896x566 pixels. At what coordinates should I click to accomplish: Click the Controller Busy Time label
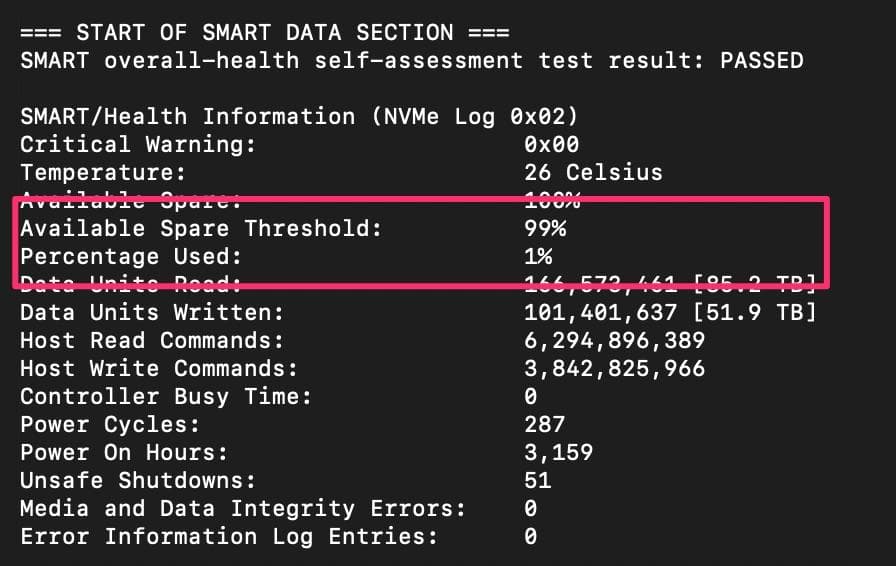[x=166, y=397]
